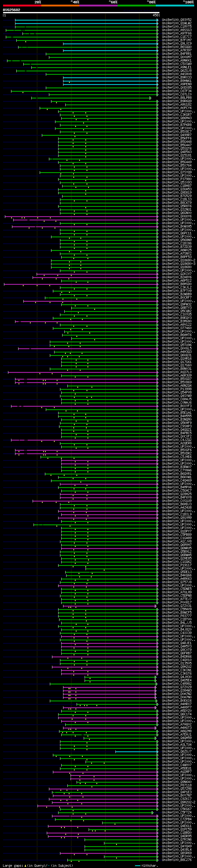Viewport: 197px width, 868px height.
Task: Open UniRef100_C6TF34
Action: (177, 91)
